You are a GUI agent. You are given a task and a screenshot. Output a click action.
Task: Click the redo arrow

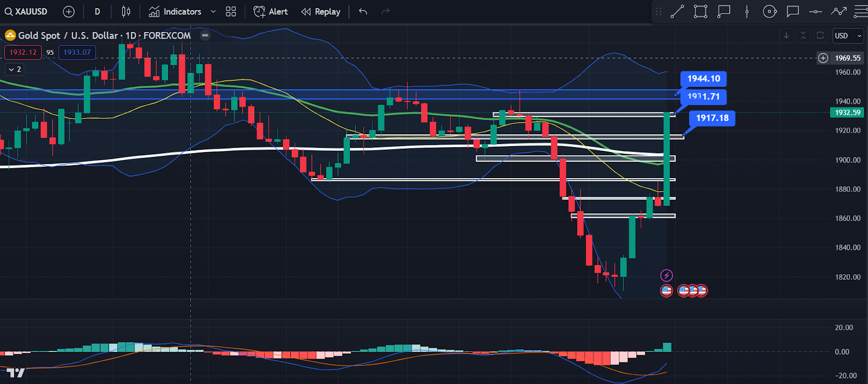pos(386,11)
